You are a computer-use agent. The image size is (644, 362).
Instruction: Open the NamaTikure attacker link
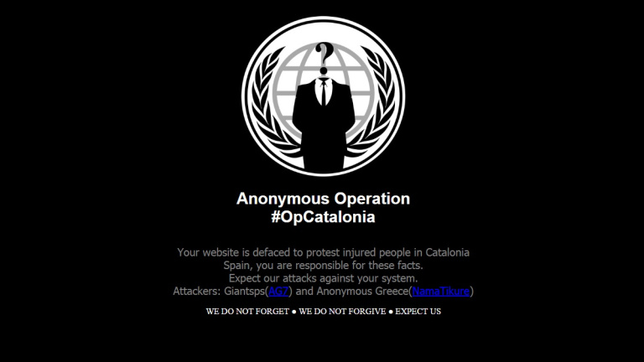click(x=441, y=291)
